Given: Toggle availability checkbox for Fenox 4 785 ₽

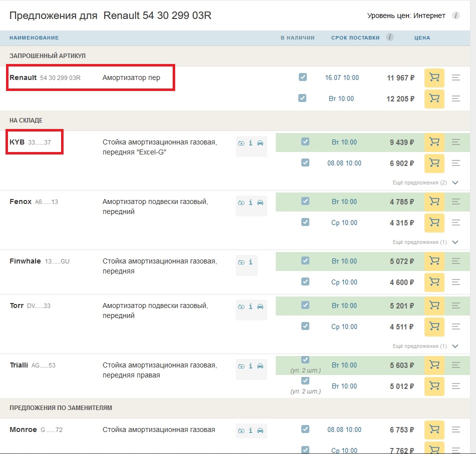Looking at the screenshot, I should [x=305, y=201].
